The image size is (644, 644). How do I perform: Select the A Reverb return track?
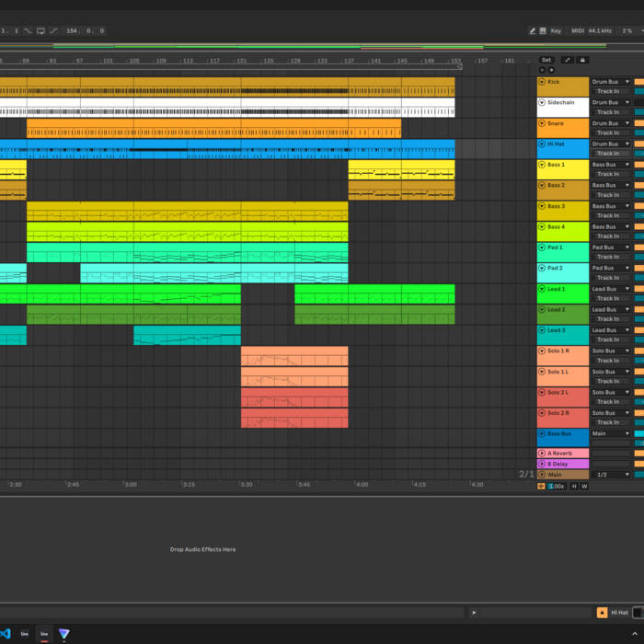[560, 454]
